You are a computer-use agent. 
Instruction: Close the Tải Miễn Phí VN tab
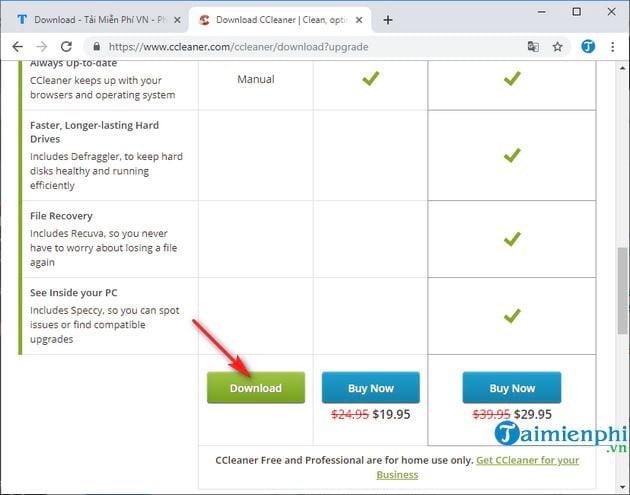177,20
